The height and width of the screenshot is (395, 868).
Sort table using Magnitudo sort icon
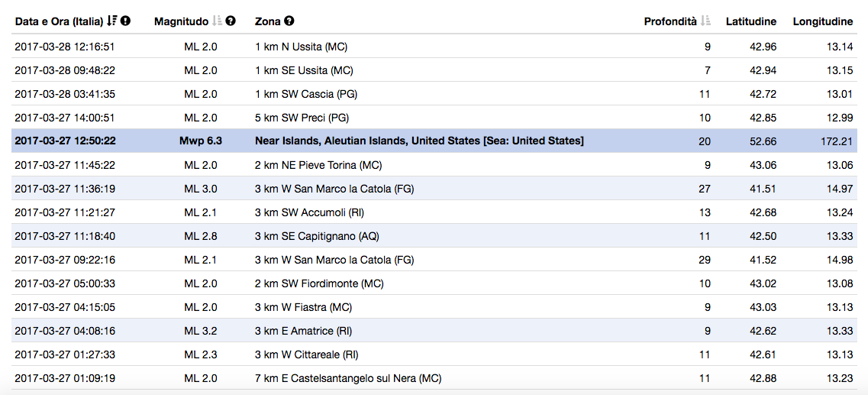pos(217,21)
